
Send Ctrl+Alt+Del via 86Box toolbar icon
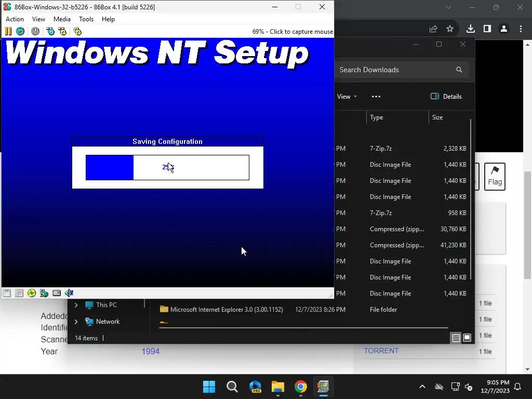point(50,32)
